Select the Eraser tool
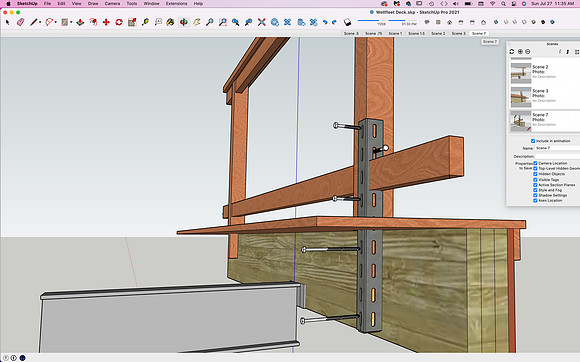The width and height of the screenshot is (580, 362). click(x=21, y=23)
